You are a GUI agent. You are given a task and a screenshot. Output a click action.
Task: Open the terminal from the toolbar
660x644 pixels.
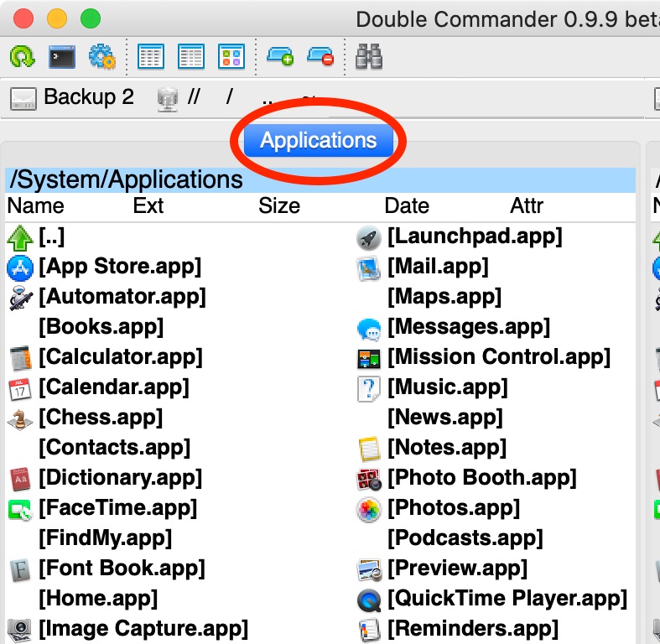click(62, 57)
